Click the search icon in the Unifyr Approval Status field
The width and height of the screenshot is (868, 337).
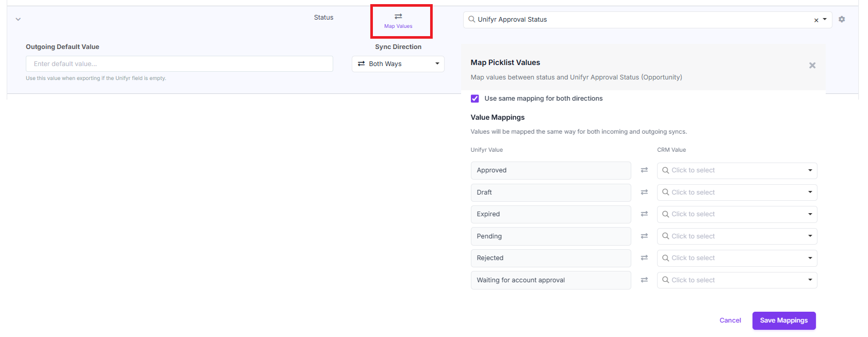tap(471, 19)
